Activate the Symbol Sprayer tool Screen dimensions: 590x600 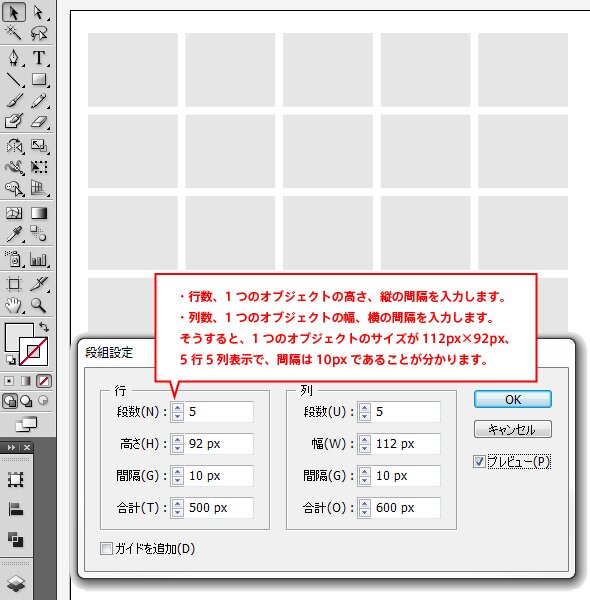tap(14, 259)
